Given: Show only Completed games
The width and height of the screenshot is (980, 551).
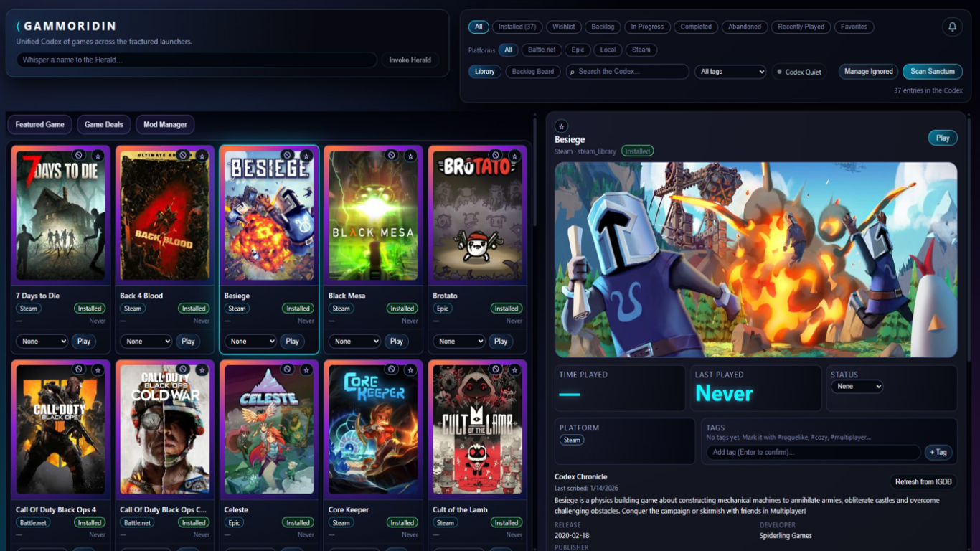Looking at the screenshot, I should 696,27.
